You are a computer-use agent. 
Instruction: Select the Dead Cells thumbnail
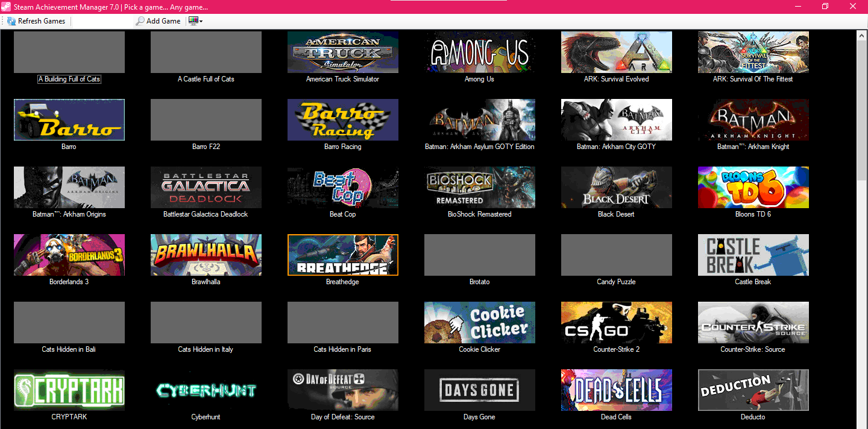[617, 390]
